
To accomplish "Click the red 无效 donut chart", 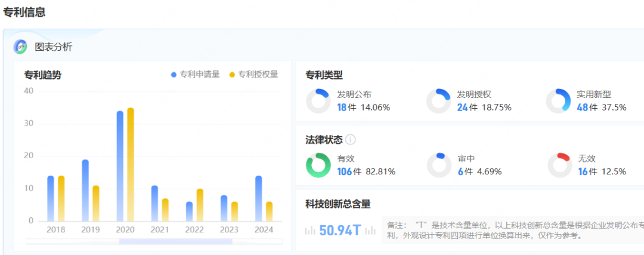I will [x=559, y=165].
